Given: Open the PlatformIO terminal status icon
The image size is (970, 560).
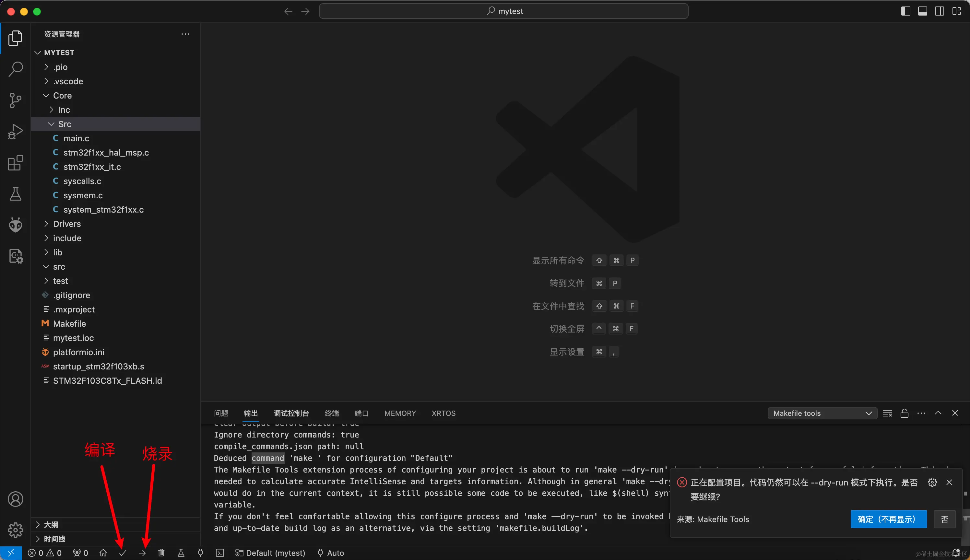Looking at the screenshot, I should coord(220,553).
